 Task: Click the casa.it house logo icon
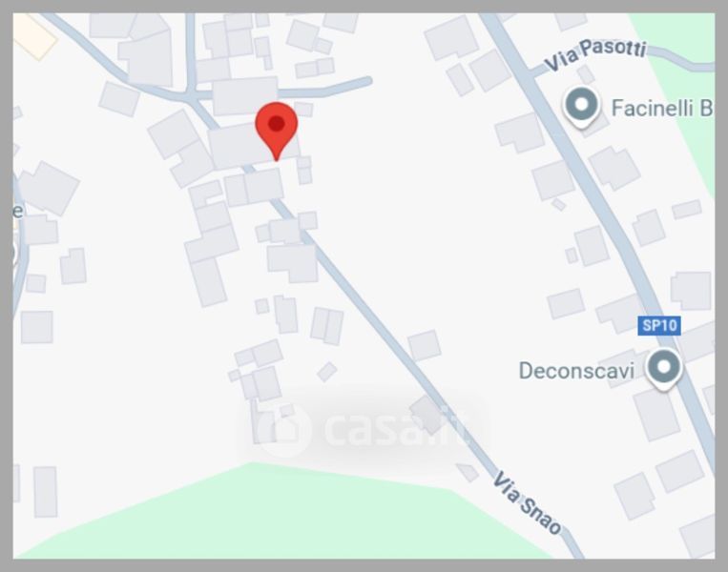283,429
